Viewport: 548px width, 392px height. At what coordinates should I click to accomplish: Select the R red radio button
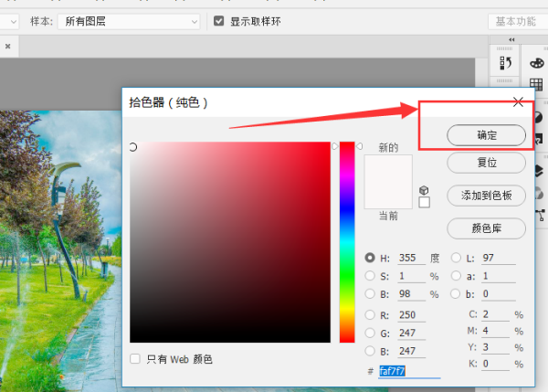(x=370, y=314)
